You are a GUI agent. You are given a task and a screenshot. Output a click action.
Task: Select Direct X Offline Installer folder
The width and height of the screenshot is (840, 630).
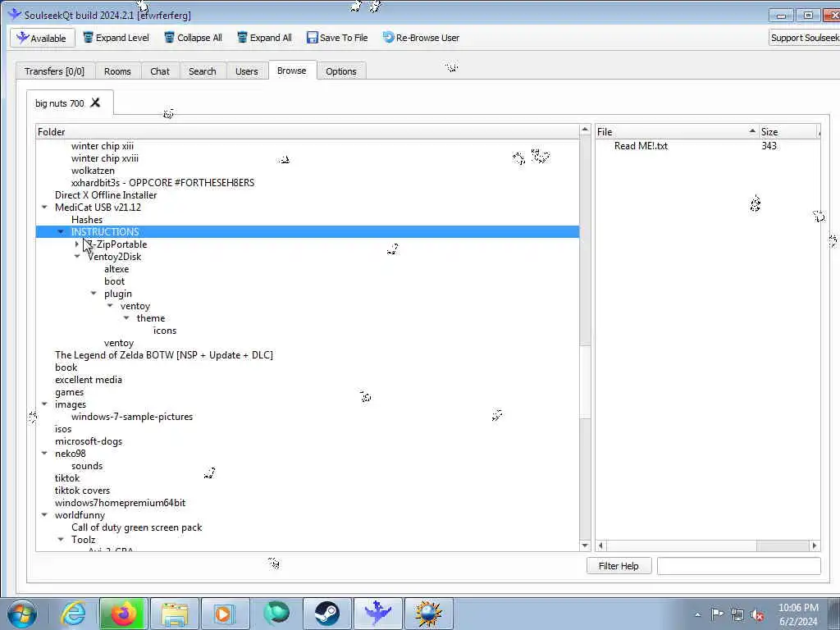click(106, 195)
